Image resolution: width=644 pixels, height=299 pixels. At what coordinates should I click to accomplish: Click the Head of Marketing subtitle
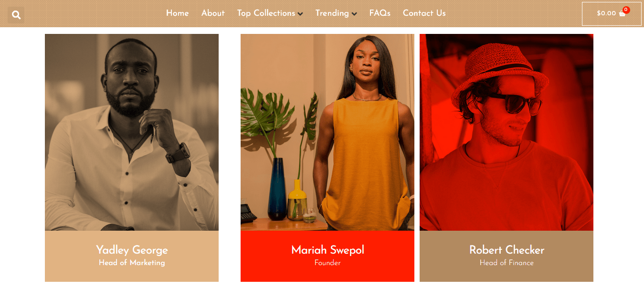pyautogui.click(x=132, y=263)
